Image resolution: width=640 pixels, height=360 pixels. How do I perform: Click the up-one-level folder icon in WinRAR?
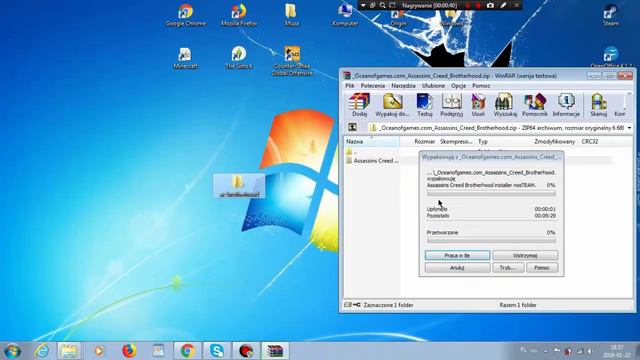352,127
